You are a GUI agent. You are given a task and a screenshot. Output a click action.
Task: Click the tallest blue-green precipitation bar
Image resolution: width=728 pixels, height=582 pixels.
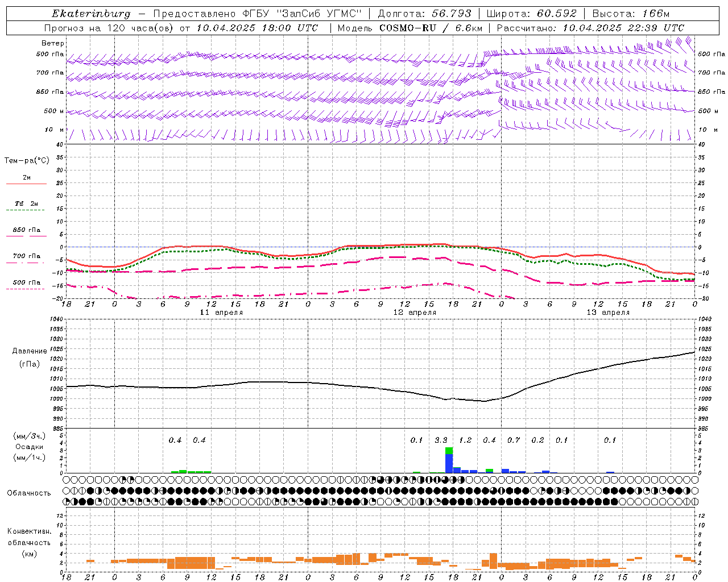(449, 460)
